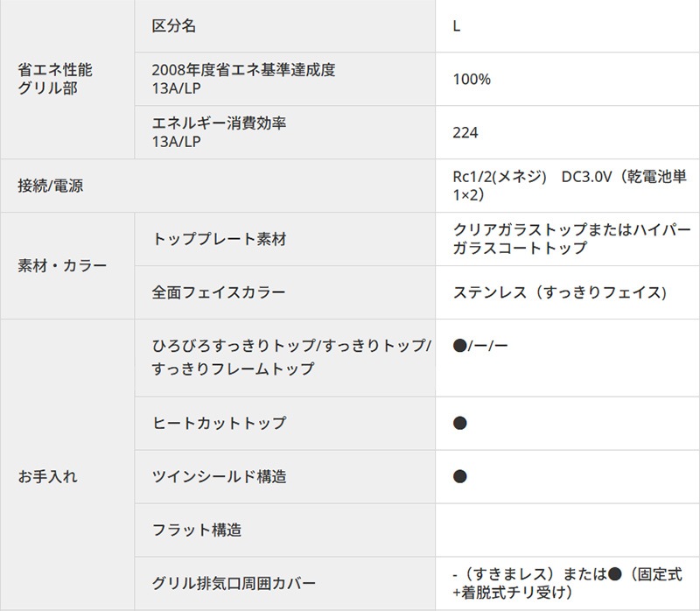Select the お手入れ category cell

[x=48, y=477]
